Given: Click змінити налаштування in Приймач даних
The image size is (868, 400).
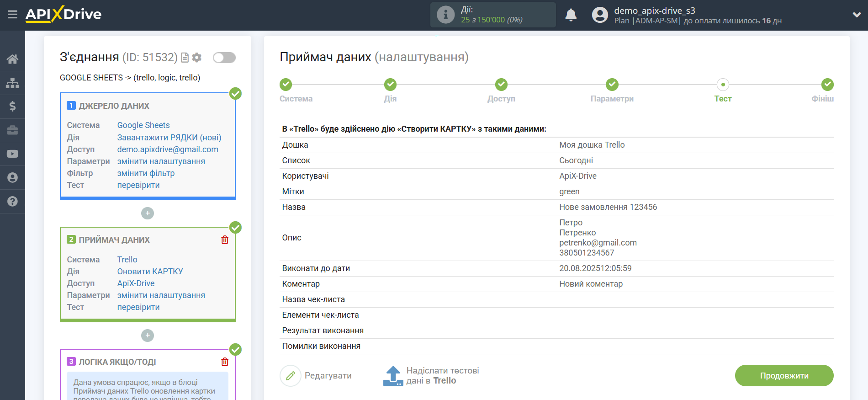Looking at the screenshot, I should coord(161,295).
